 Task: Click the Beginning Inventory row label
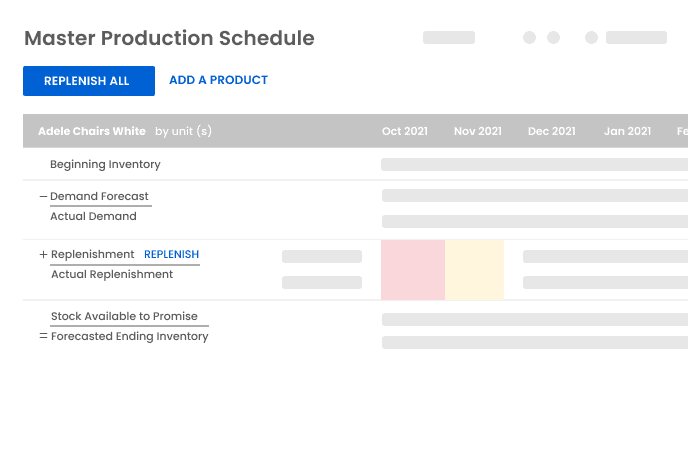tap(105, 164)
